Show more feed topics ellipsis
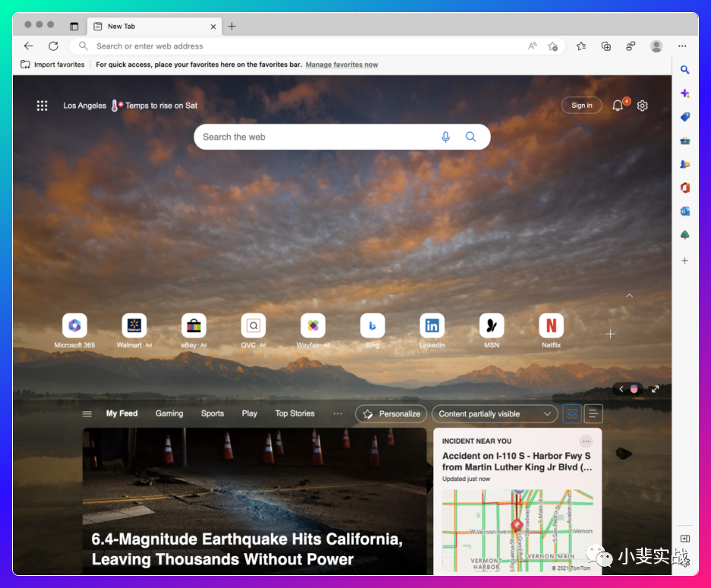 [x=338, y=413]
